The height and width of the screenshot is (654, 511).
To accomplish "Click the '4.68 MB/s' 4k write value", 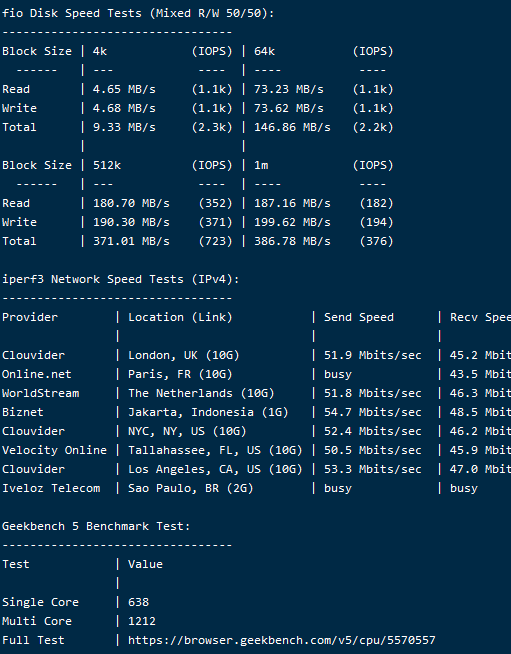I will (x=124, y=108).
